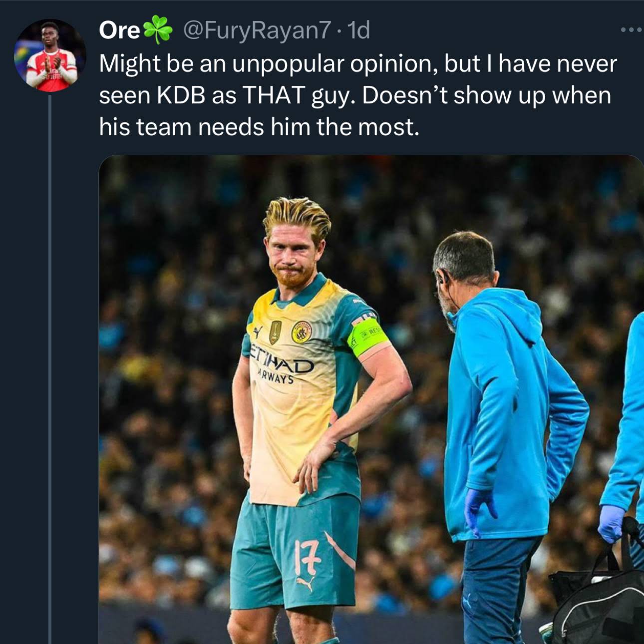Open the Ore display name link
644x644 pixels.
pyautogui.click(x=120, y=30)
